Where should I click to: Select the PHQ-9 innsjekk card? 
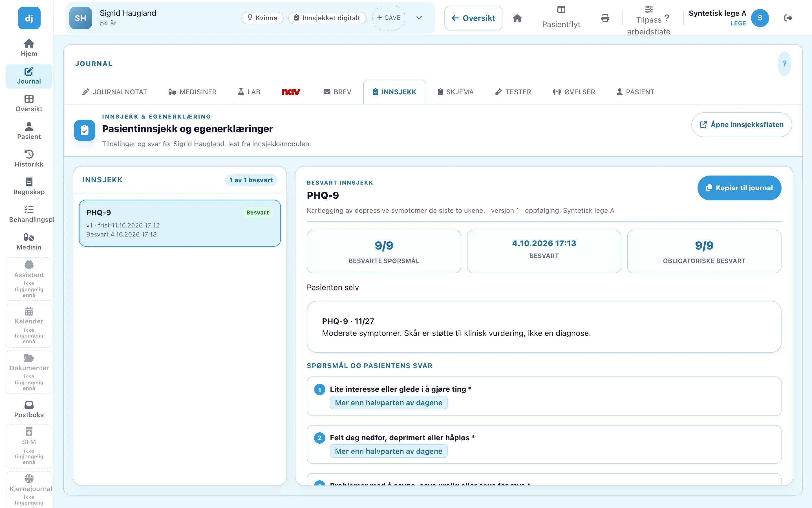coord(180,223)
